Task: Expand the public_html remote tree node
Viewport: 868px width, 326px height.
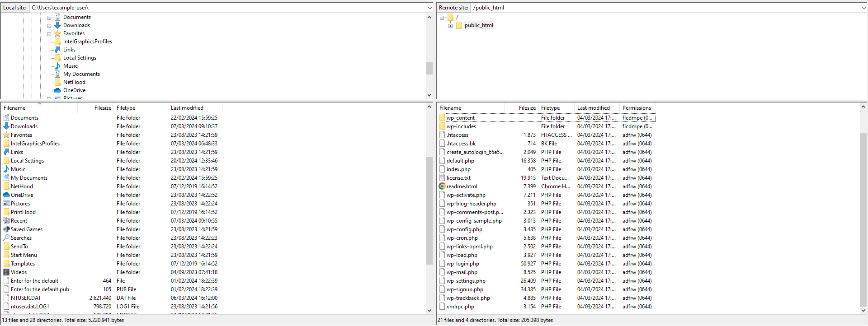Action: (x=450, y=26)
